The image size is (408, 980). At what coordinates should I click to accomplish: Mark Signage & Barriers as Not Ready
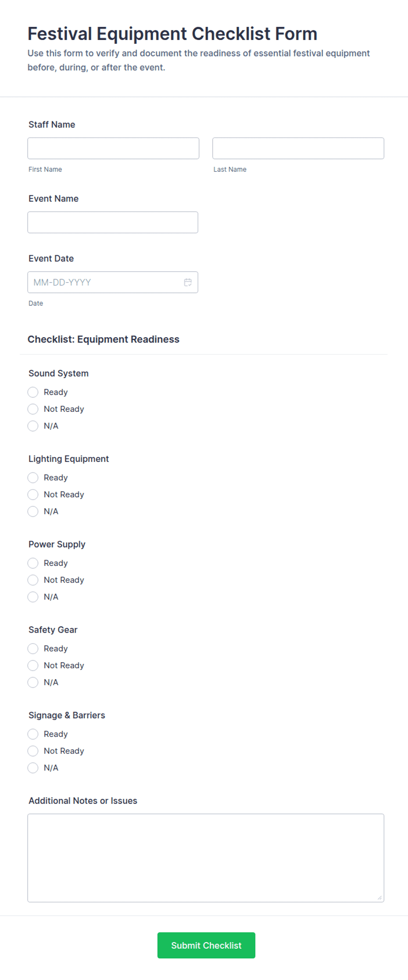[33, 751]
